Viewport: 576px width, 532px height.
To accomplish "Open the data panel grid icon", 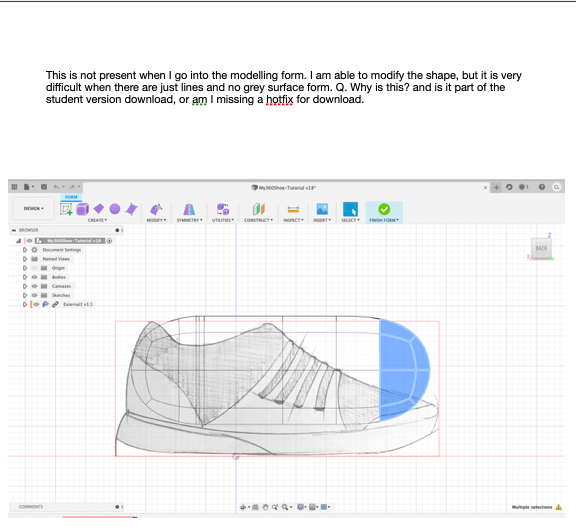I will tap(14, 187).
